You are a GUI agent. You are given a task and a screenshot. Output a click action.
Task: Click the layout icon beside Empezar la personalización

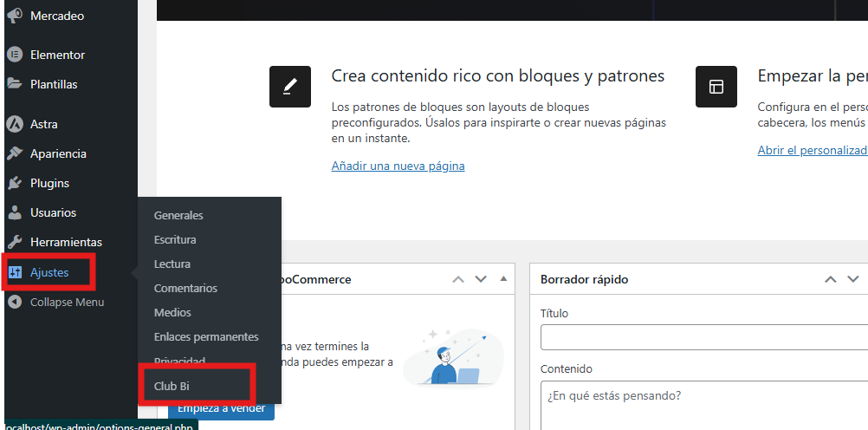point(716,87)
